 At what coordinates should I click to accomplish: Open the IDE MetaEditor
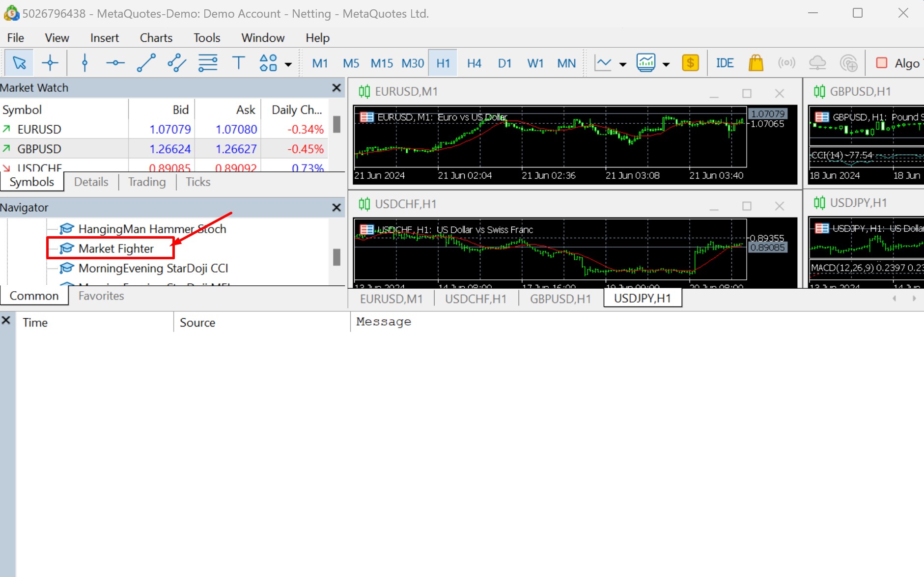point(725,63)
